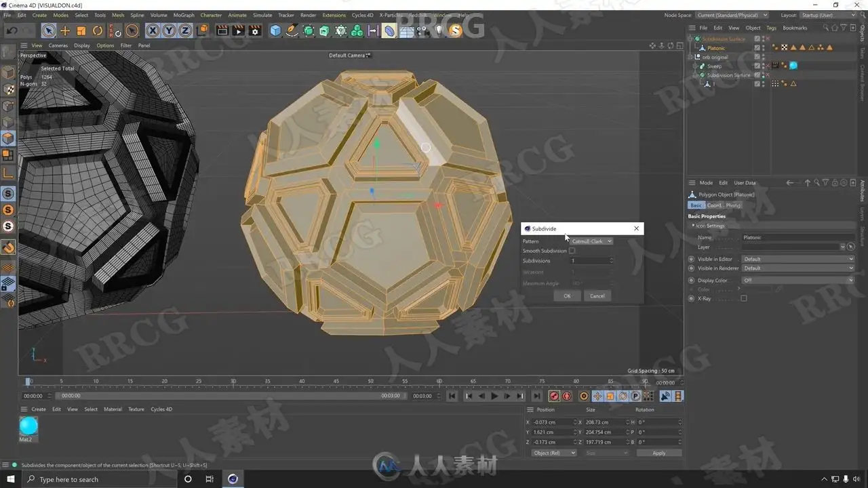Select the Rotate tool
The height and width of the screenshot is (488, 868).
click(98, 30)
